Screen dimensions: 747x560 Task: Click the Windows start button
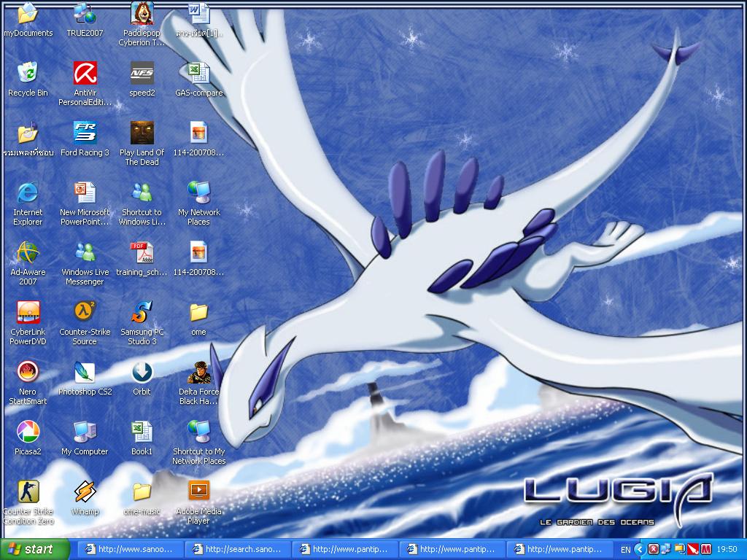pos(34,549)
